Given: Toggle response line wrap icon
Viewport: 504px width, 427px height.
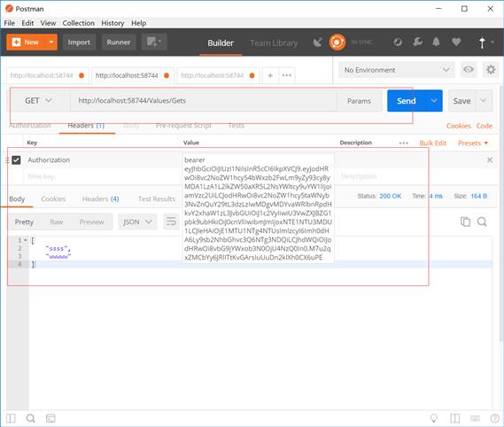Looking at the screenshot, I should 171,221.
